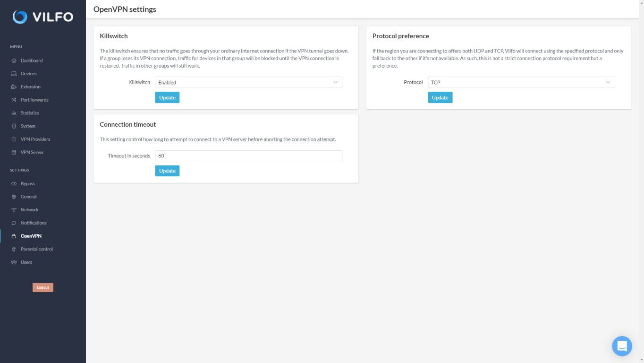Click the Vilfo logo
The image size is (644, 363).
(x=43, y=17)
